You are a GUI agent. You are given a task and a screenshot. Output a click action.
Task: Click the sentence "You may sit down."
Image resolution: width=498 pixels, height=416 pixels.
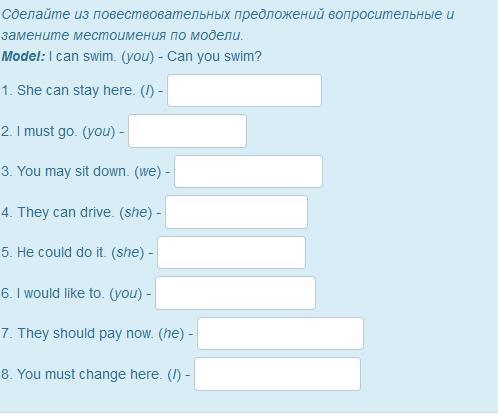tap(73, 171)
